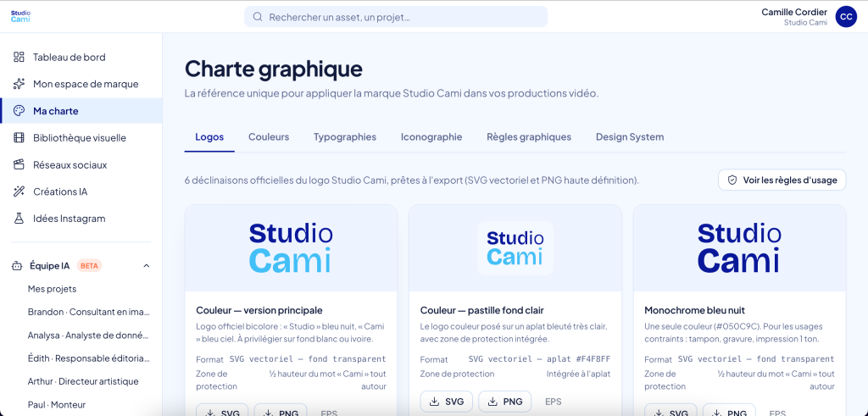The image size is (868, 416).
Task: Open Mes projets under Équipe IA
Action: pos(52,289)
